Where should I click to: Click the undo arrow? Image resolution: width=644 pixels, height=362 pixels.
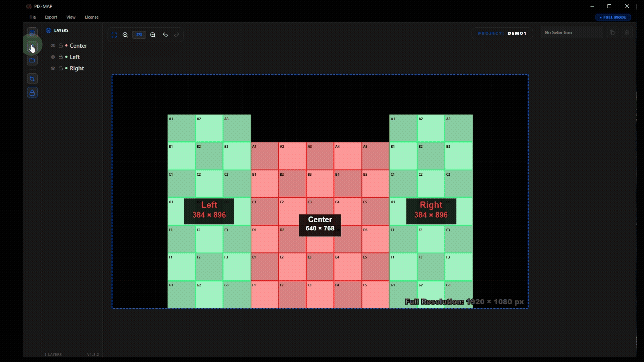(165, 35)
